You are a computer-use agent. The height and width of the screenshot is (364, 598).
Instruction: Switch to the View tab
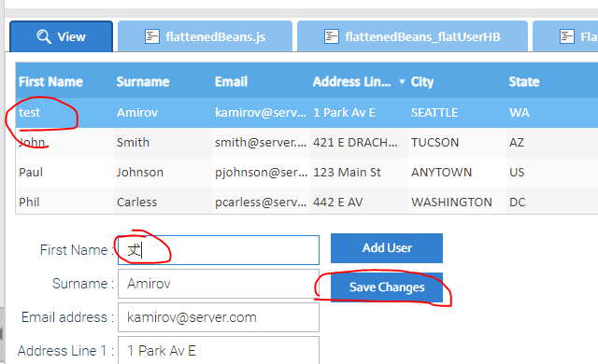tap(61, 36)
